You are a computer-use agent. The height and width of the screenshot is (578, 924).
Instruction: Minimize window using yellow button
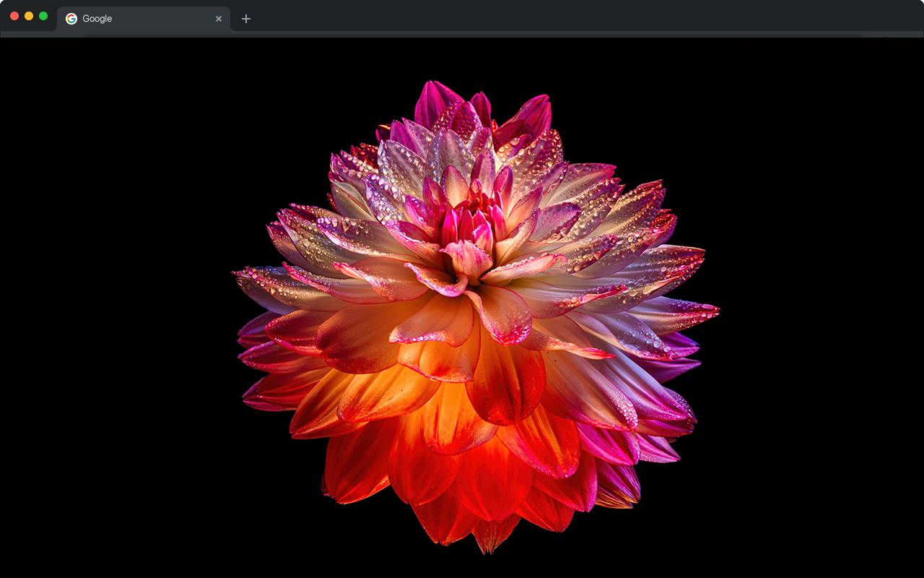pos(29,16)
